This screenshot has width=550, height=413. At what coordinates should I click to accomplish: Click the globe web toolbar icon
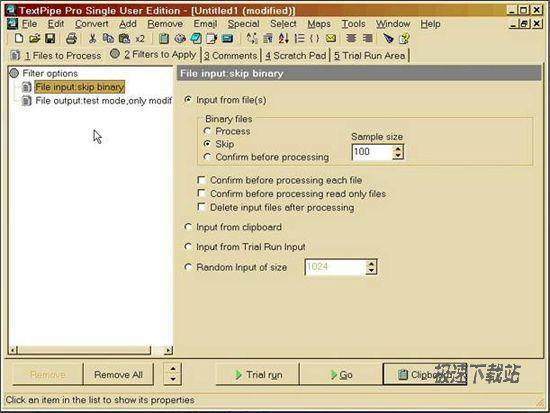[180, 38]
